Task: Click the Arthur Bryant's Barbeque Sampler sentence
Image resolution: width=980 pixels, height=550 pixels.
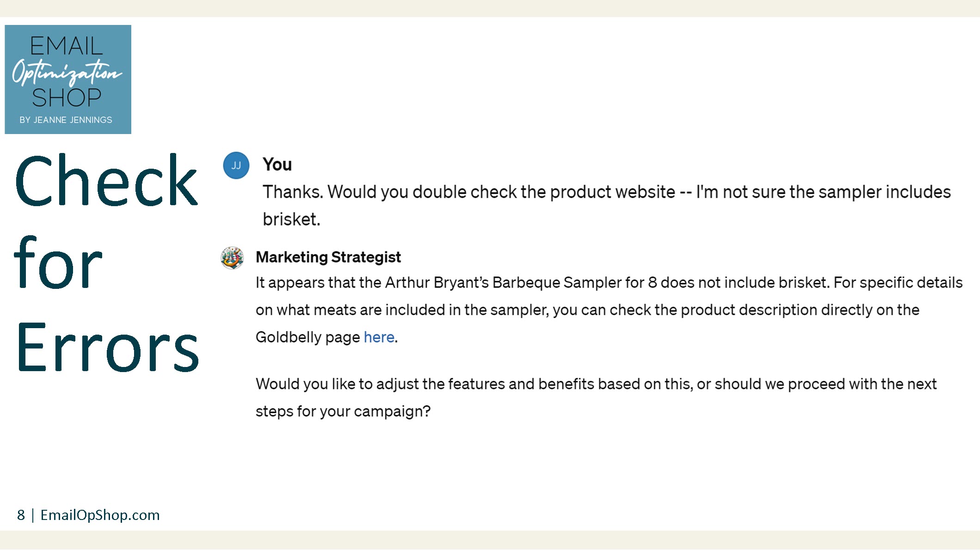Action: [542, 282]
